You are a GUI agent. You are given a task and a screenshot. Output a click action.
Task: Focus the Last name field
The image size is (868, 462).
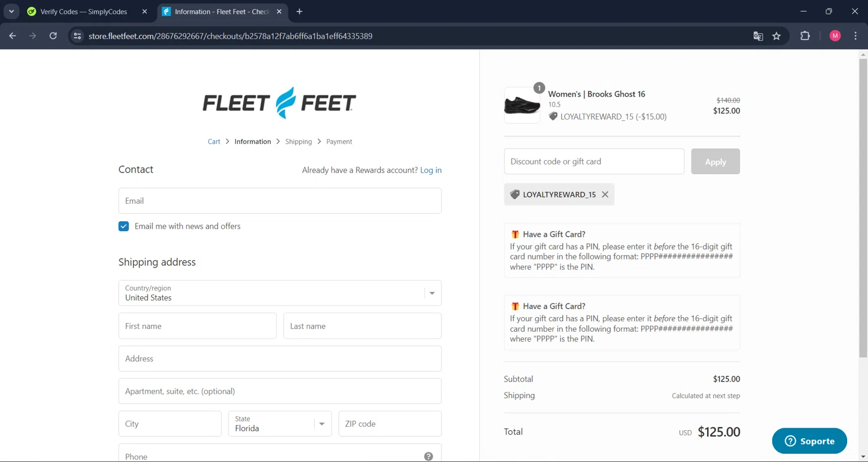click(362, 326)
